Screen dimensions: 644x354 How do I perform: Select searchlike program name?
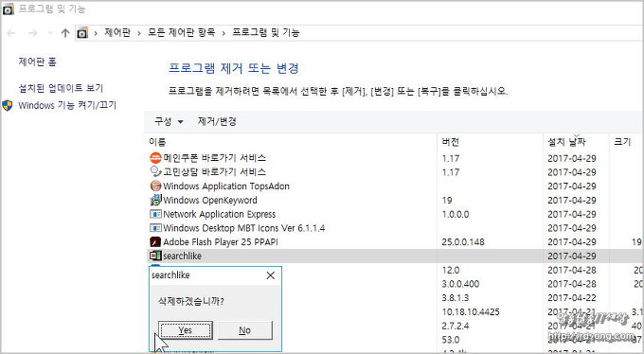pos(183,256)
